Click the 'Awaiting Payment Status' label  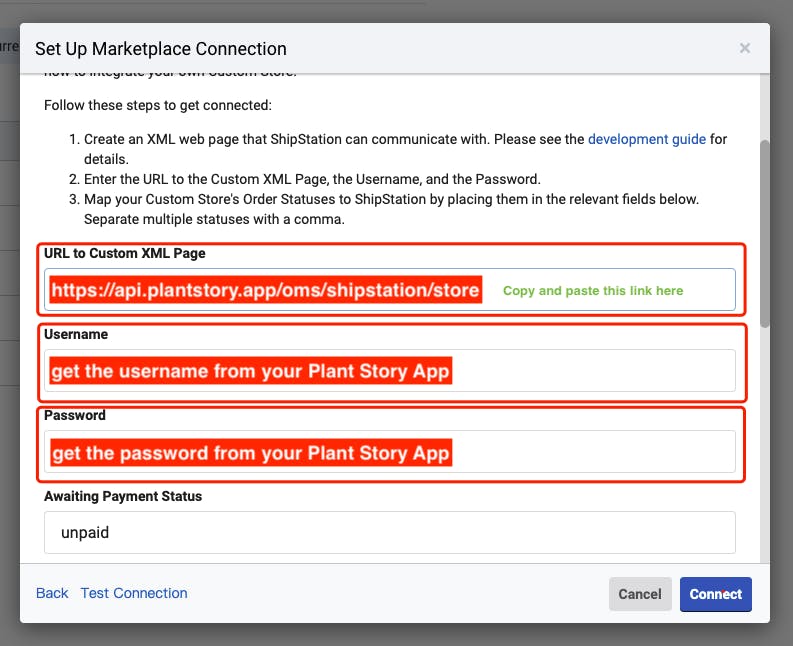(123, 496)
